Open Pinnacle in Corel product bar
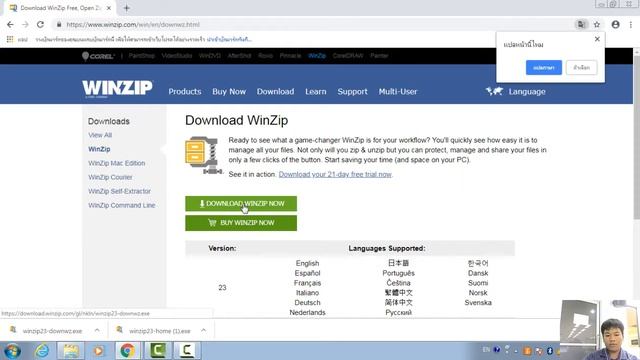The height and width of the screenshot is (360, 640). point(290,56)
